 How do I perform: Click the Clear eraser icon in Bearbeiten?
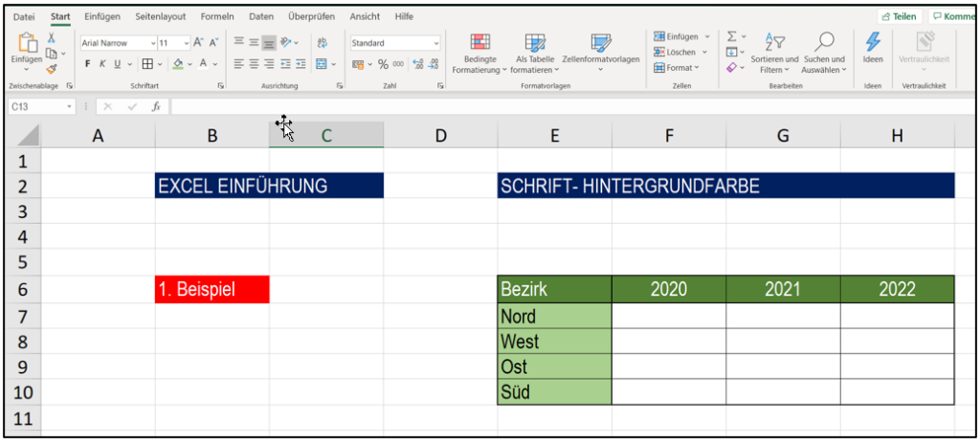coord(732,67)
